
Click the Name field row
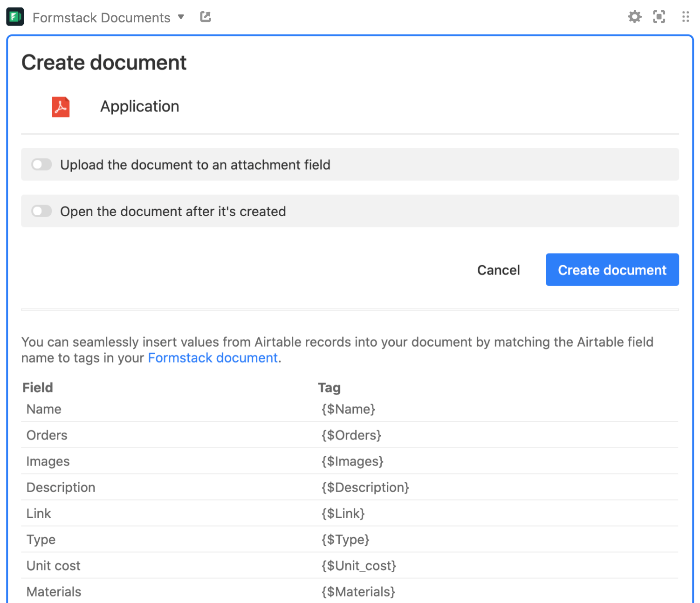pyautogui.click(x=350, y=409)
